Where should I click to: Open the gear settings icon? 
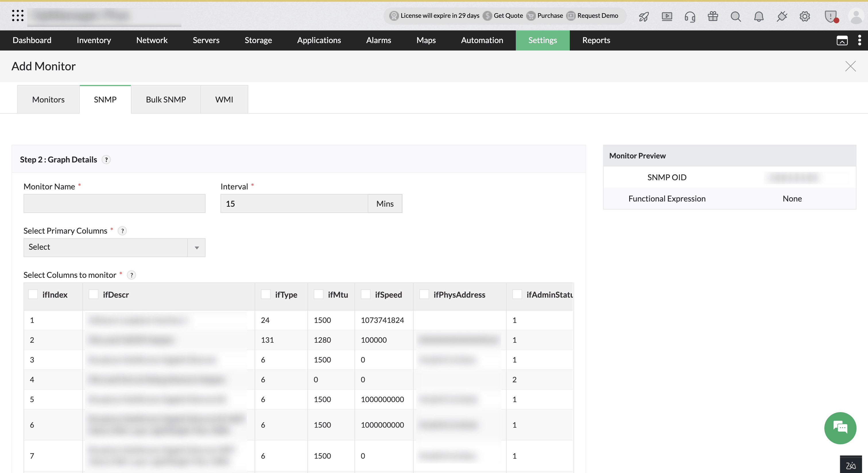pyautogui.click(x=805, y=16)
